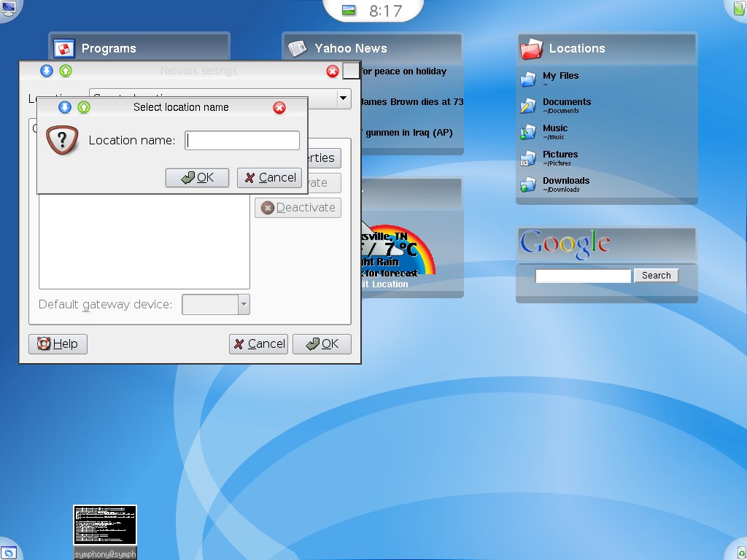The height and width of the screenshot is (560, 747).
Task: Click the Google Search button
Action: coord(656,276)
